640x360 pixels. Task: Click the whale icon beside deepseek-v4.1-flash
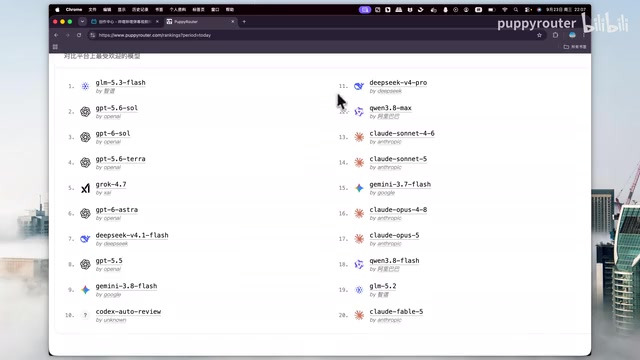click(x=85, y=239)
